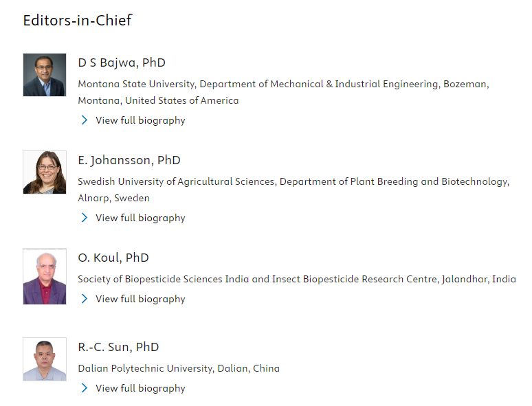Click R.-C. Sun's portrait photo
Image resolution: width=532 pixels, height=406 pixels.
tap(45, 359)
